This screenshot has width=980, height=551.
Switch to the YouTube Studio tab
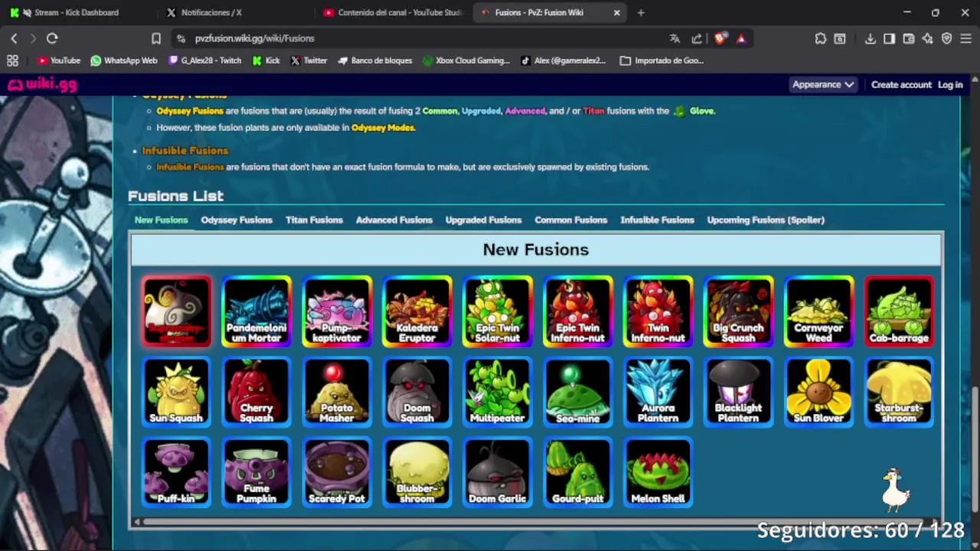pos(394,12)
